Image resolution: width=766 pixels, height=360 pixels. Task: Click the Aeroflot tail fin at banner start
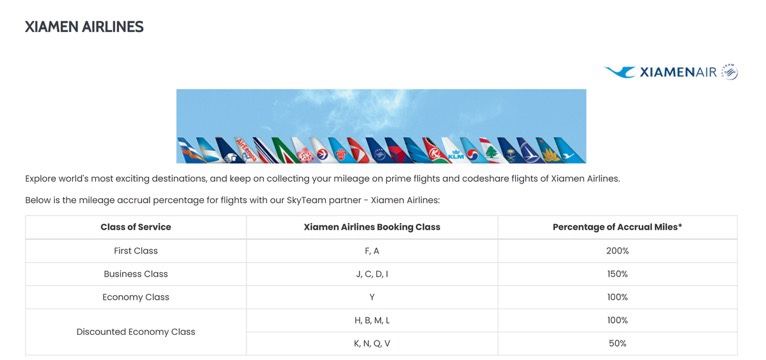[x=191, y=150]
